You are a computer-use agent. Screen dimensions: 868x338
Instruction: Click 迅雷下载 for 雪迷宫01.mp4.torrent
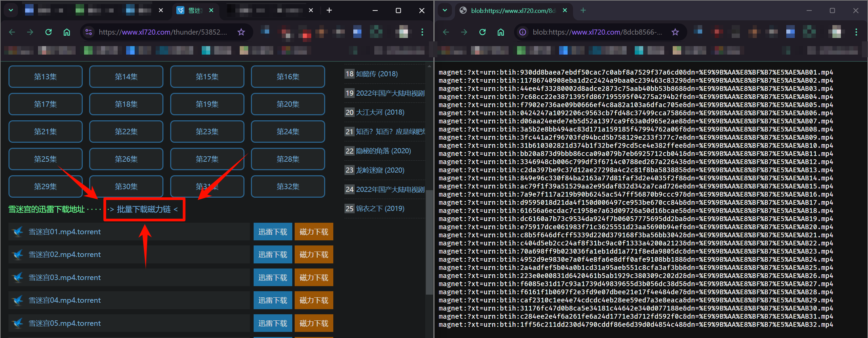coord(273,232)
